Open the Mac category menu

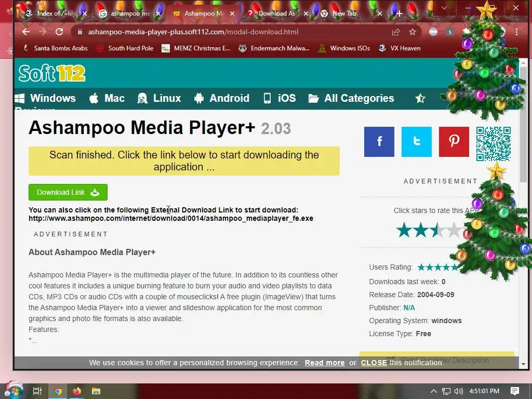[x=107, y=98]
